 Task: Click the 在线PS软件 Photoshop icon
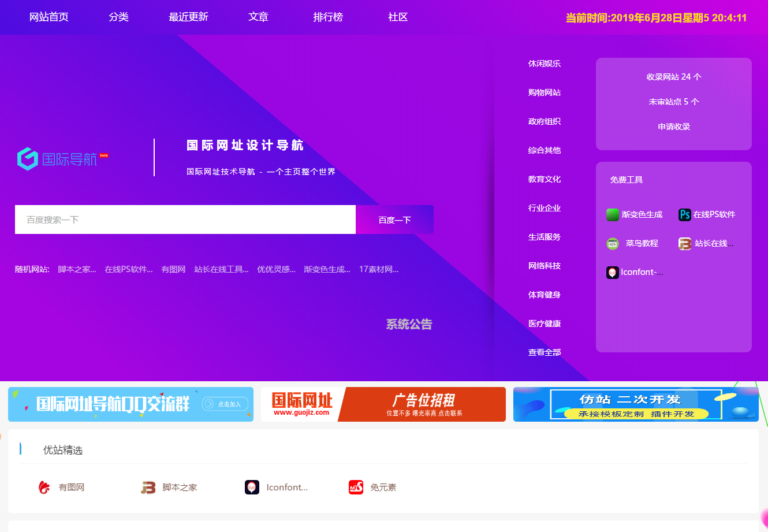pos(685,214)
